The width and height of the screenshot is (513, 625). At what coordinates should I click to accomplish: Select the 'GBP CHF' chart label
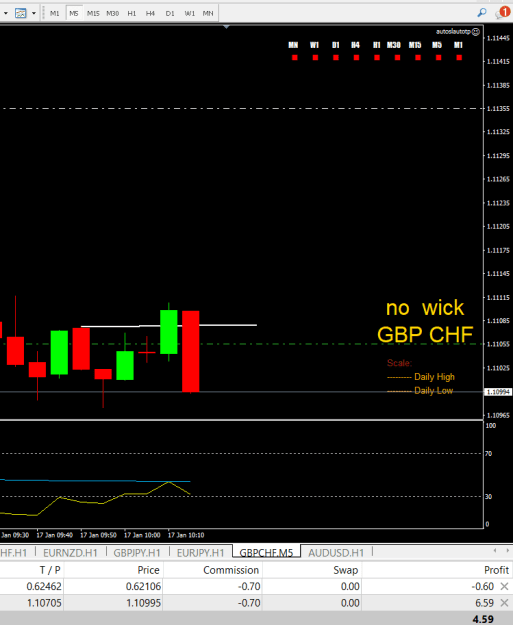pyautogui.click(x=425, y=334)
